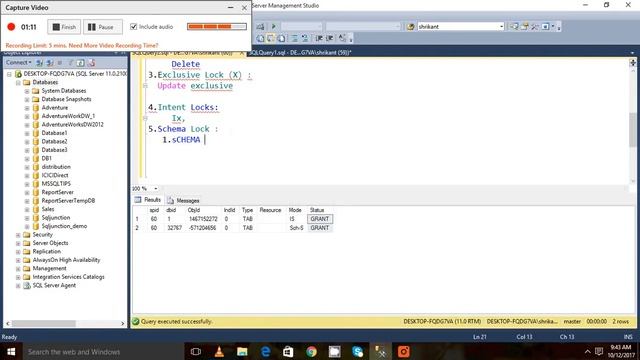Click the Disconnect icon in Object Explorer
Viewport: 640px width, 360px height.
click(50, 62)
